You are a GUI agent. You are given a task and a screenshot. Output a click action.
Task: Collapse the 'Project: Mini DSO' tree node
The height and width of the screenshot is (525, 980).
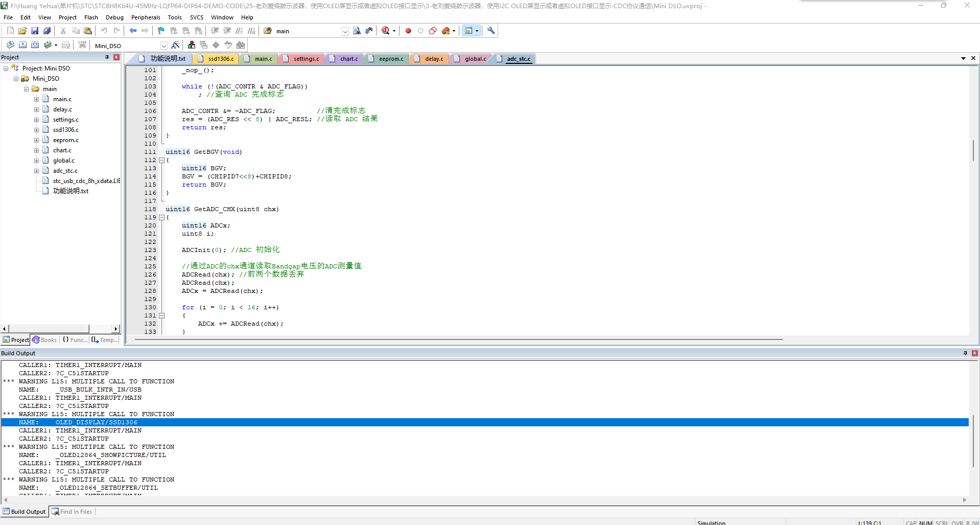coord(6,69)
